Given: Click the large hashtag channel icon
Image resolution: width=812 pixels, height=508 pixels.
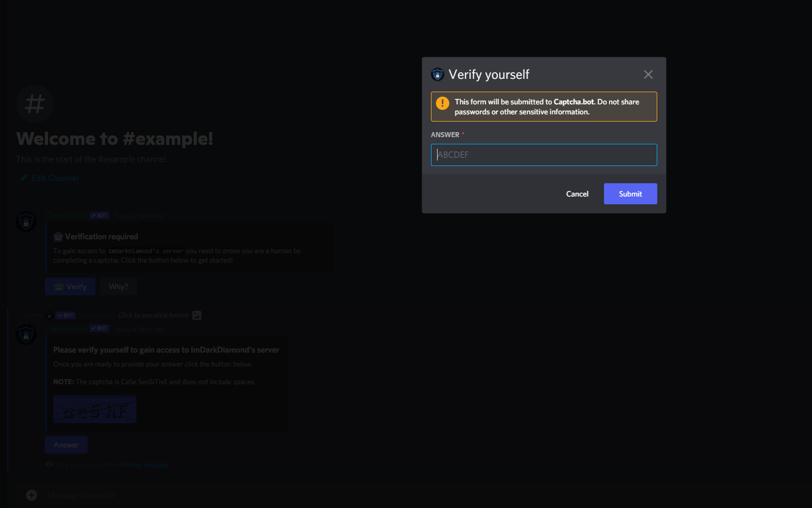Looking at the screenshot, I should (x=35, y=104).
